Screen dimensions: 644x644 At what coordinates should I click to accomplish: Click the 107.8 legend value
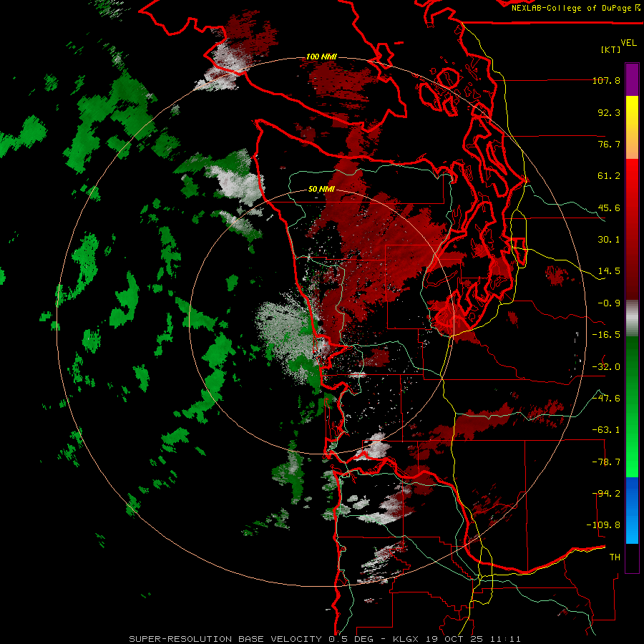[x=606, y=80]
